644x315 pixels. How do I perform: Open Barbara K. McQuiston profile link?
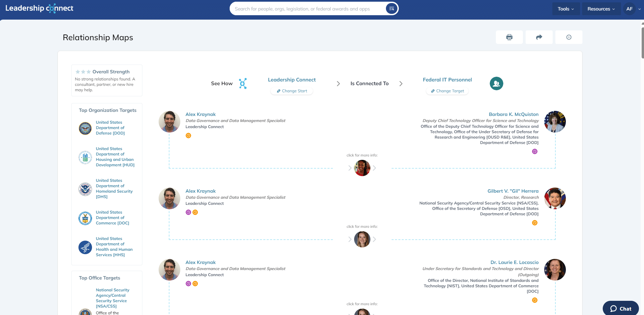[x=513, y=114]
